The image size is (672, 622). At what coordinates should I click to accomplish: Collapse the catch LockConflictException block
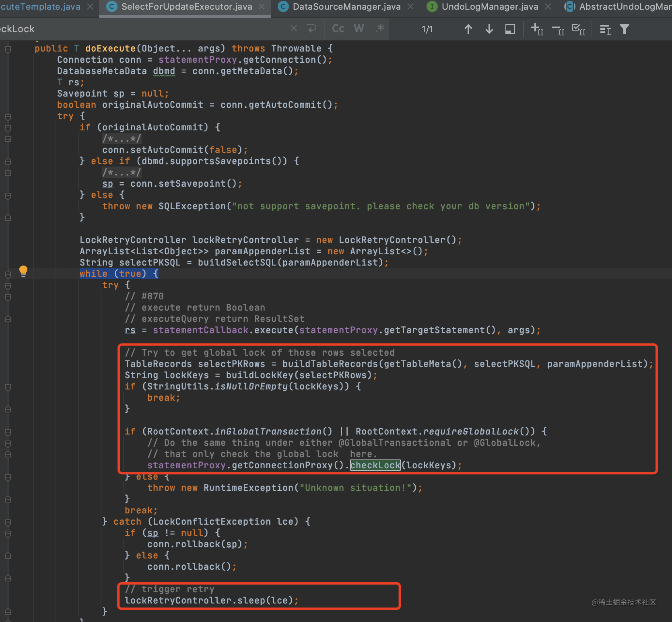(8, 522)
